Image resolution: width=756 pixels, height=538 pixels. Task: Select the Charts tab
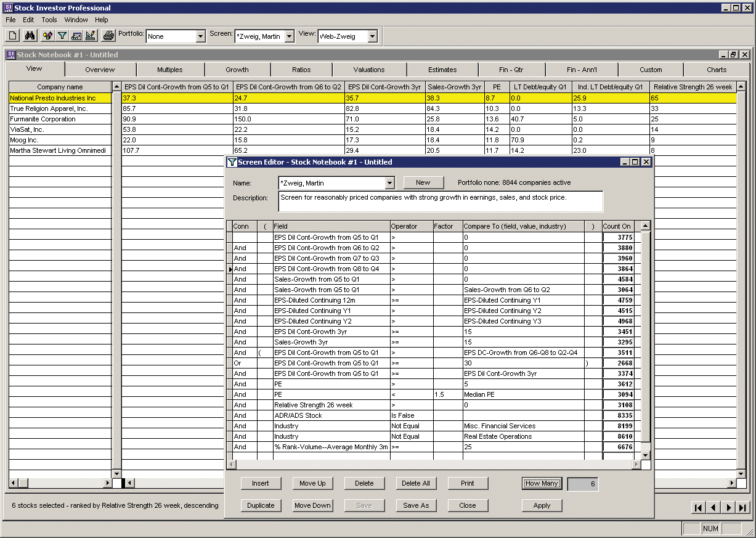point(717,70)
